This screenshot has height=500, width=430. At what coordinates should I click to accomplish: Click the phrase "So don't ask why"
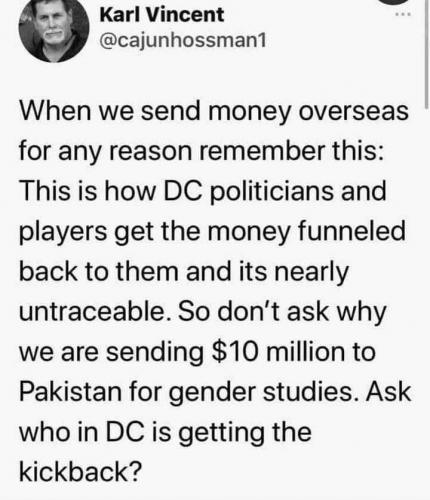coord(282,312)
